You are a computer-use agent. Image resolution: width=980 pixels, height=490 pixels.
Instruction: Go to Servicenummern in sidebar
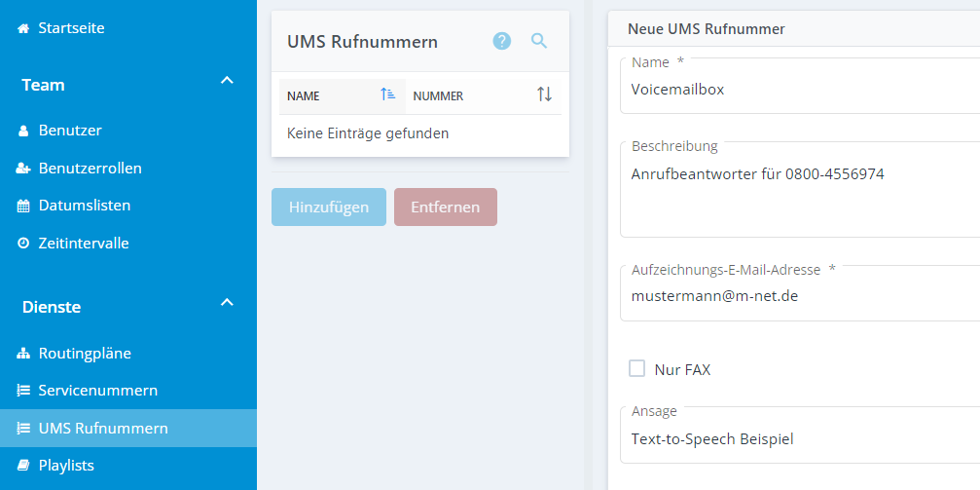(x=97, y=391)
